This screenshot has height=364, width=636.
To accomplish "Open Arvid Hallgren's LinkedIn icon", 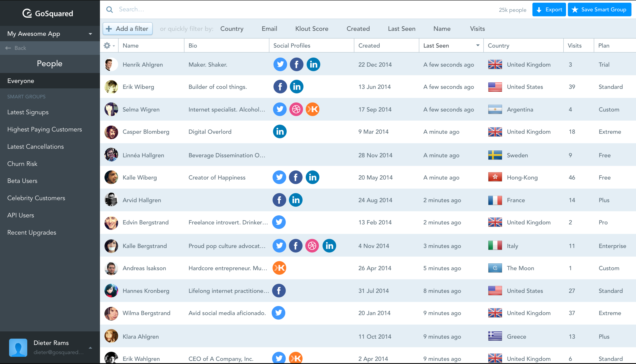I will point(296,200).
